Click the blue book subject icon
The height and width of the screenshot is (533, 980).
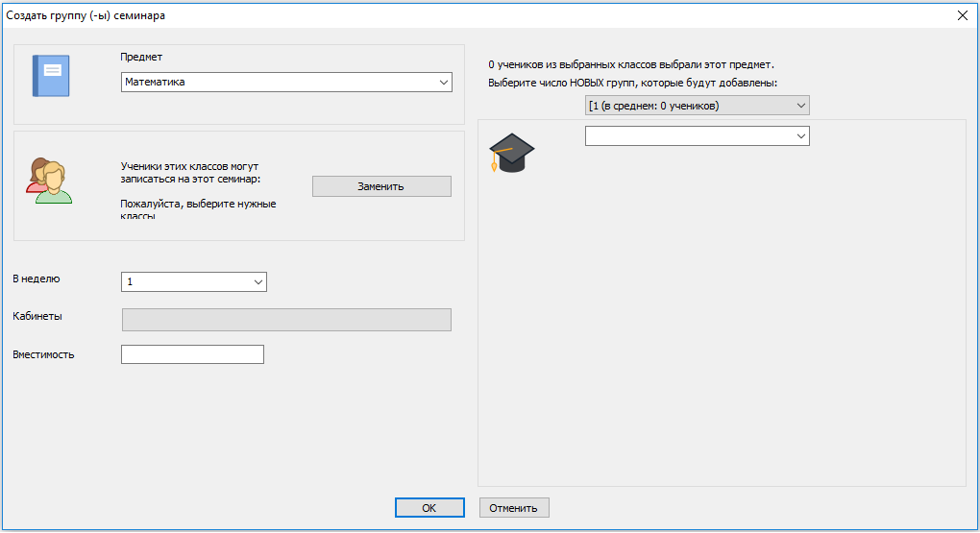(x=51, y=75)
